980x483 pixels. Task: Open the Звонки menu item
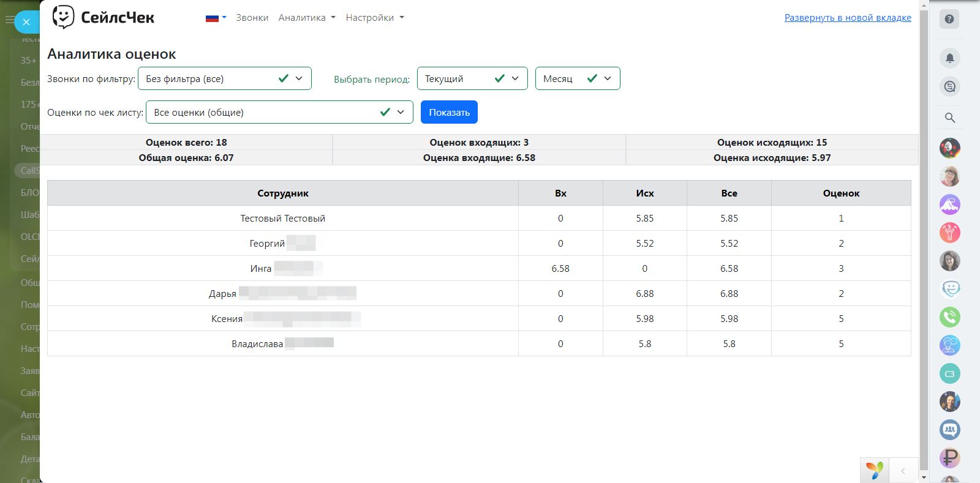pyautogui.click(x=252, y=18)
